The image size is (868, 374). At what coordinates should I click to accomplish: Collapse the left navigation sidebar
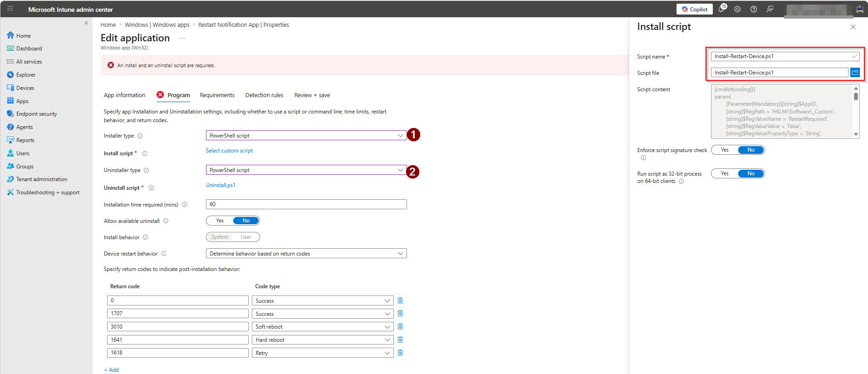point(86,23)
